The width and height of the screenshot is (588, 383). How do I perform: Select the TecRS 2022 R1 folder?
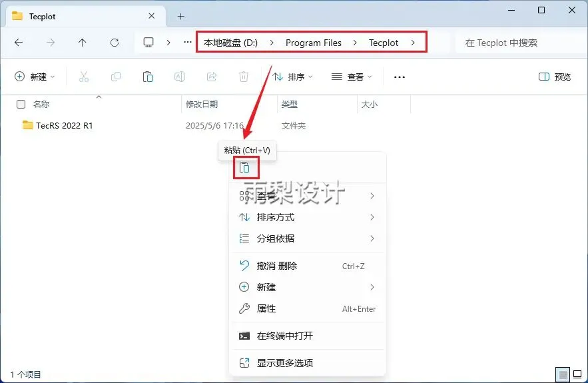pos(64,125)
